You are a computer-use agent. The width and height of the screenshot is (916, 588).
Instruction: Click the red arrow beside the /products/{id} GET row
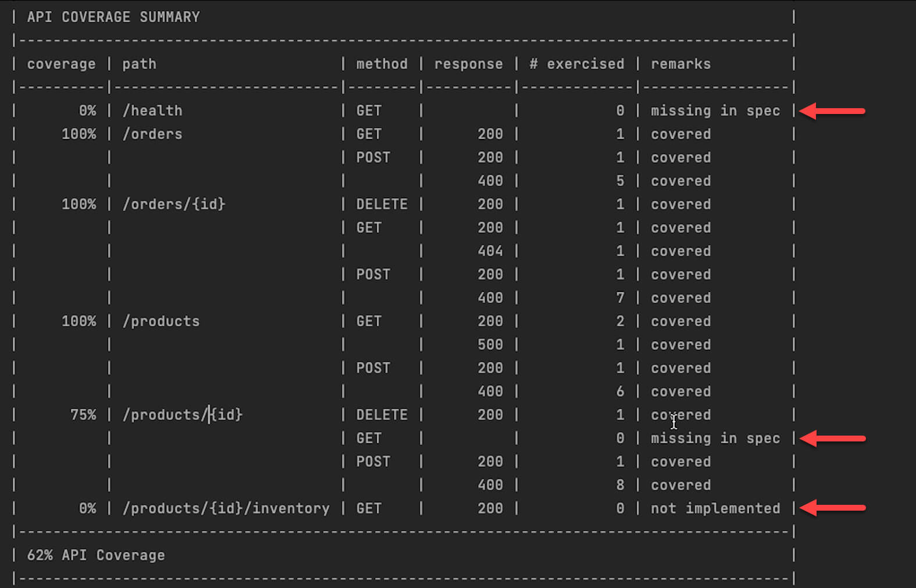[x=832, y=438]
